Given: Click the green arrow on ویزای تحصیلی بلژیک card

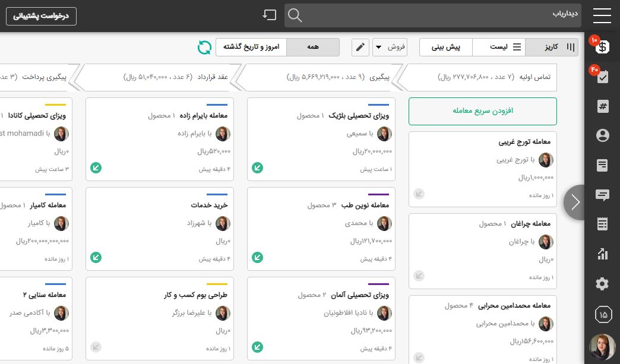Looking at the screenshot, I should 257,168.
